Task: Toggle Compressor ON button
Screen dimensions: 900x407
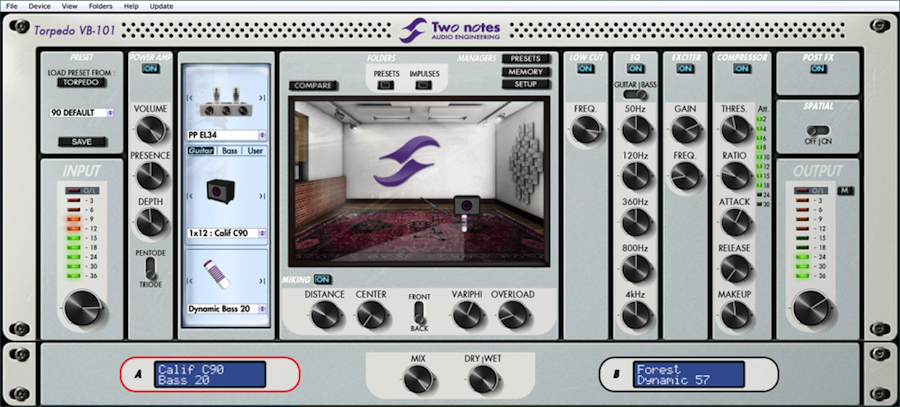Action: 742,68
